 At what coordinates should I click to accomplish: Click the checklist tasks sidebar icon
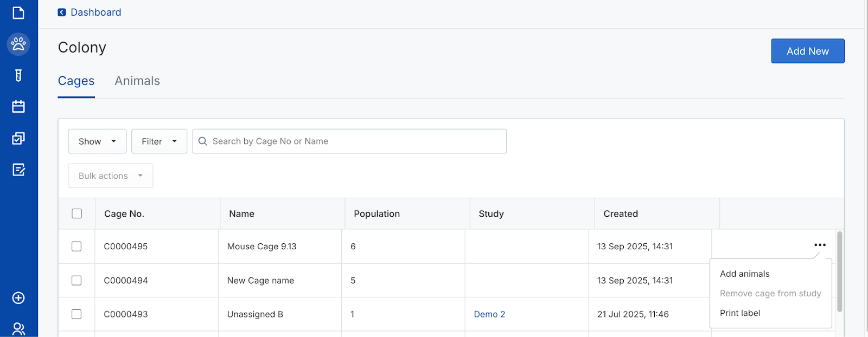click(18, 138)
